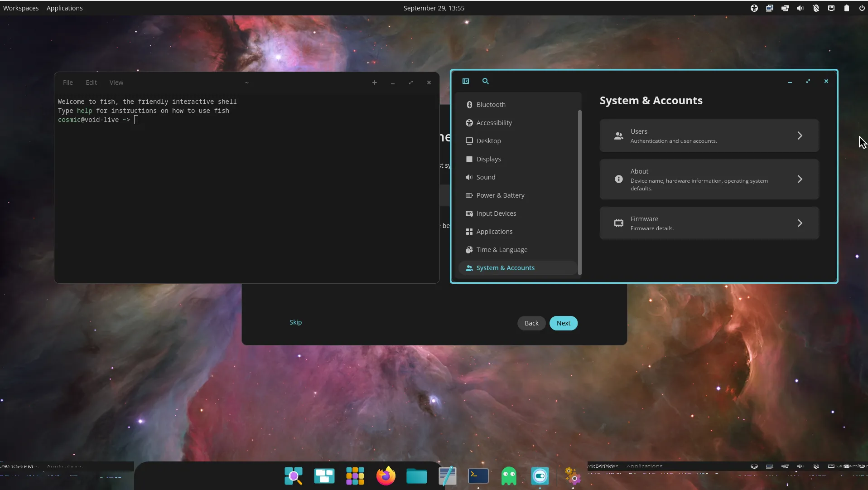This screenshot has height=490, width=868.
Task: Expand the About settings row
Action: [x=709, y=180]
